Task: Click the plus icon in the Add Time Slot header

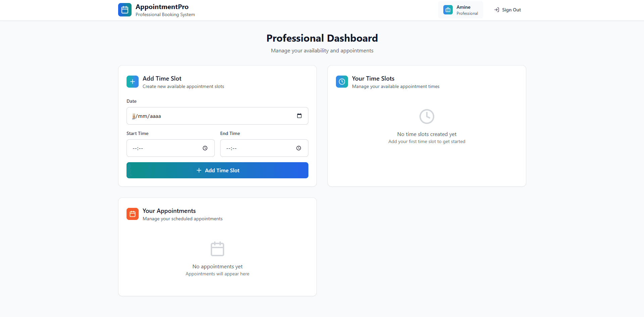Action: [133, 82]
